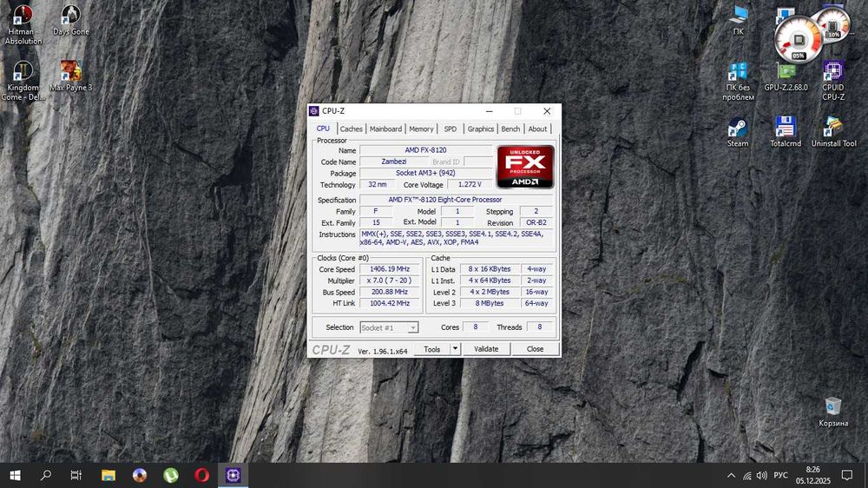Viewport: 868px width, 488px height.
Task: Launch GPU-Z.2.68.0 from desktop
Action: click(x=786, y=76)
